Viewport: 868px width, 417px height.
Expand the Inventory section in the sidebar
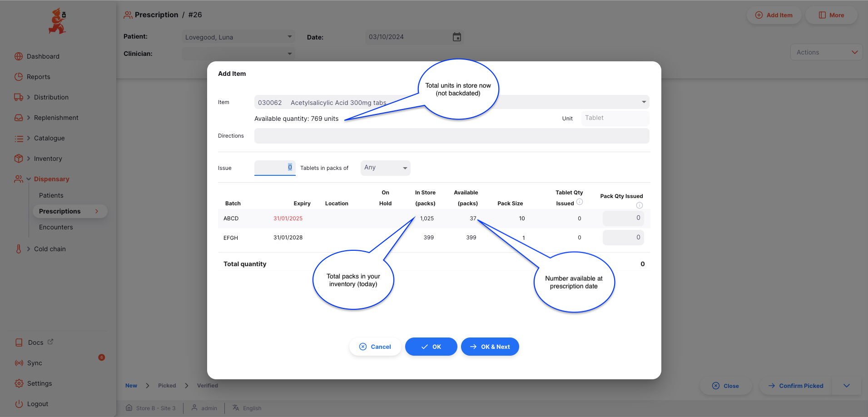point(29,159)
